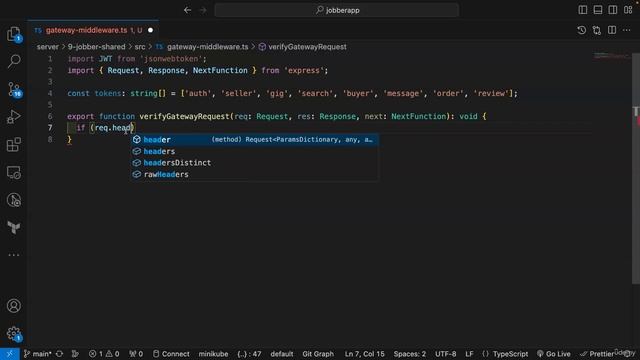Open Remote Explorer icon in activity bar

tap(13, 172)
